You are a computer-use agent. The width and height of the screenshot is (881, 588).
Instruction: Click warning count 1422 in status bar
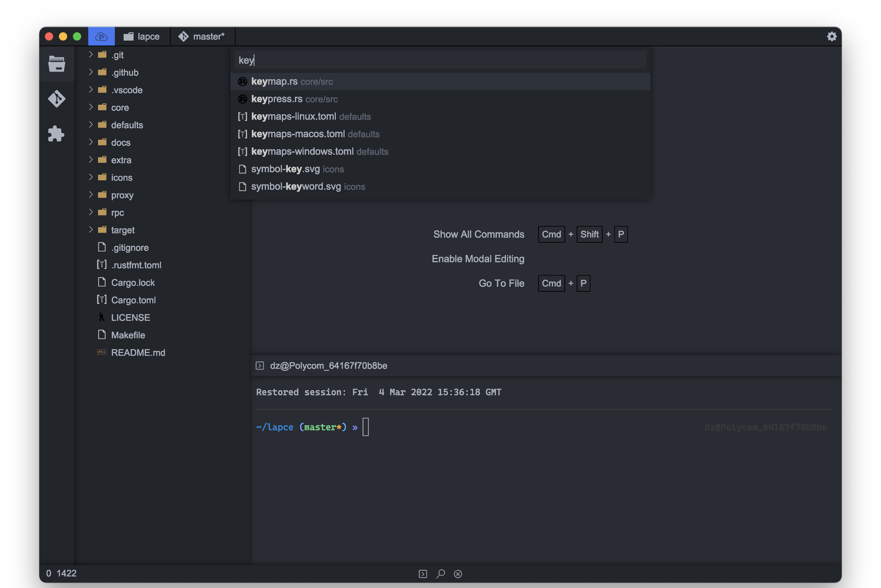pos(67,573)
